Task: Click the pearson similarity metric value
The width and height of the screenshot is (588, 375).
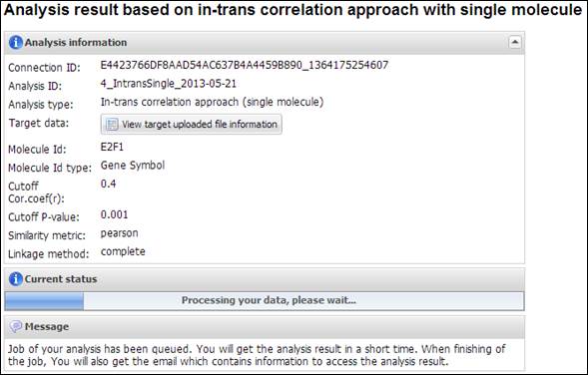Action: click(119, 233)
